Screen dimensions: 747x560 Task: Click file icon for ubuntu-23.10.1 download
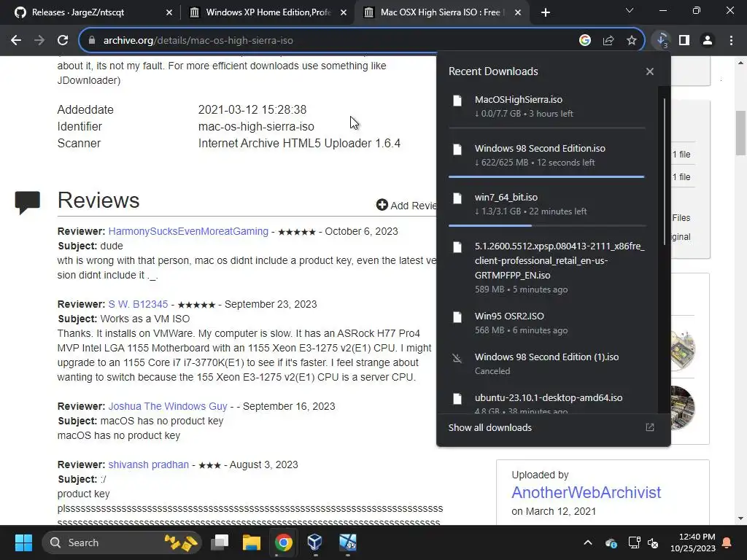tap(457, 399)
